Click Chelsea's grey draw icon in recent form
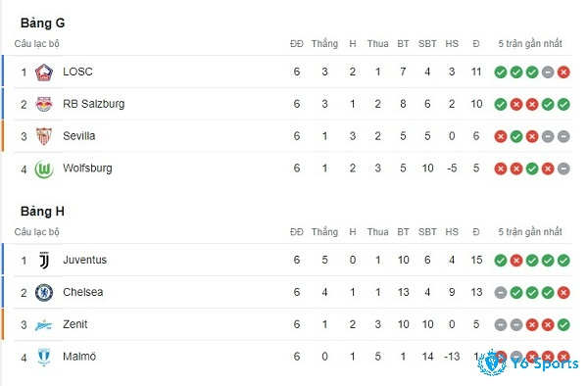 (500, 292)
